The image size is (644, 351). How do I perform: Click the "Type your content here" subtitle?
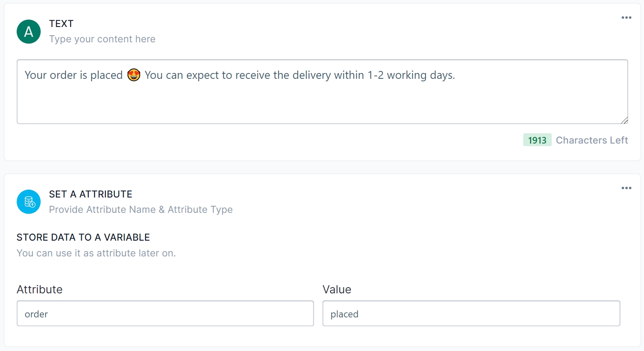(x=102, y=39)
